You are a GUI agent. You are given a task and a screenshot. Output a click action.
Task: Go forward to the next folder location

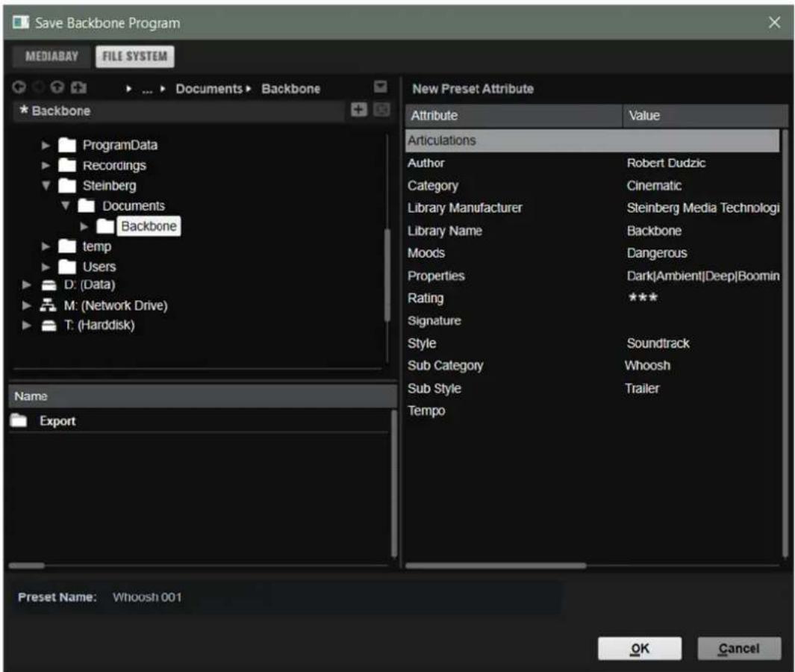[38, 88]
